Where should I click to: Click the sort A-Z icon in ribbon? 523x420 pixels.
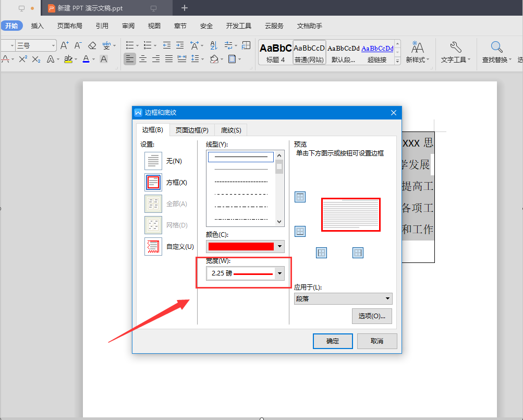[214, 45]
